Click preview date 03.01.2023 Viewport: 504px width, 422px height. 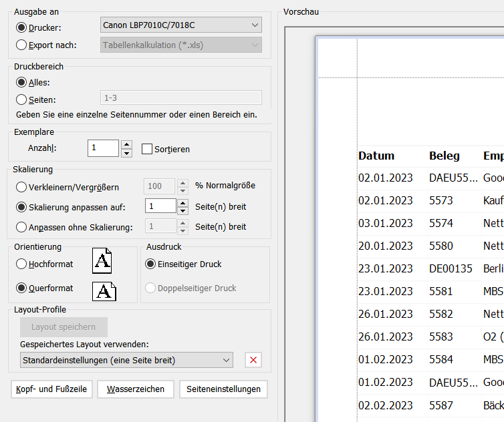pyautogui.click(x=386, y=223)
